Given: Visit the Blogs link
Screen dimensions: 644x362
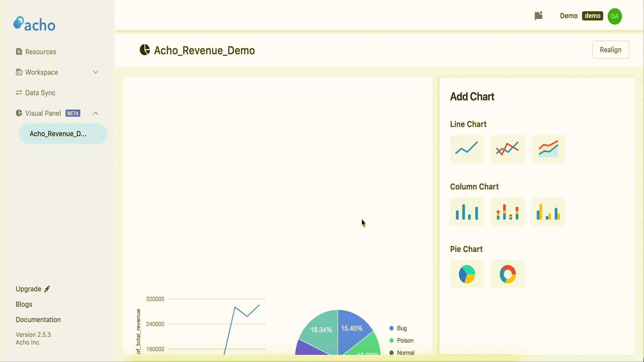Looking at the screenshot, I should pyautogui.click(x=24, y=304).
